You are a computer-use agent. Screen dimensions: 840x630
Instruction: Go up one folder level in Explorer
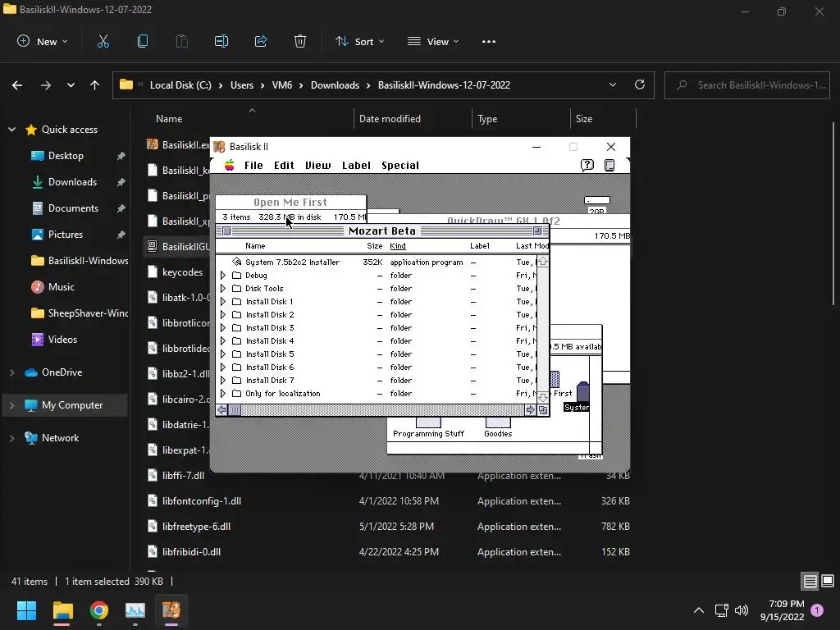click(x=95, y=85)
